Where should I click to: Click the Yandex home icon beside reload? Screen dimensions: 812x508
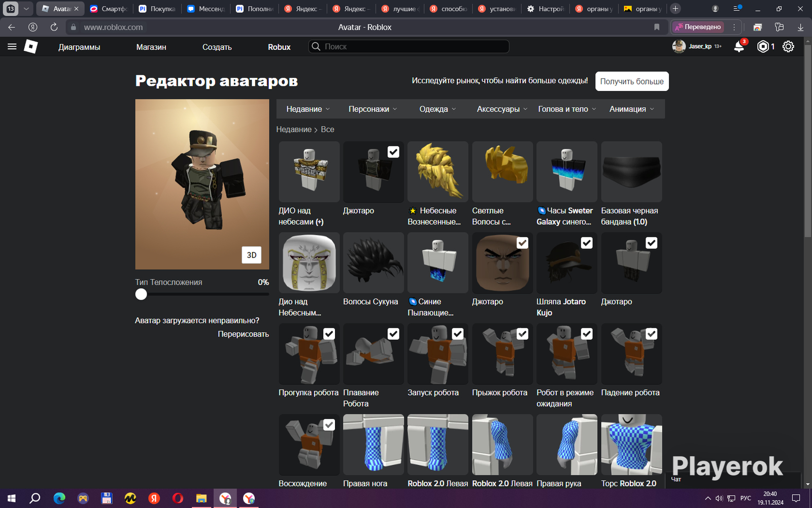[x=33, y=27]
